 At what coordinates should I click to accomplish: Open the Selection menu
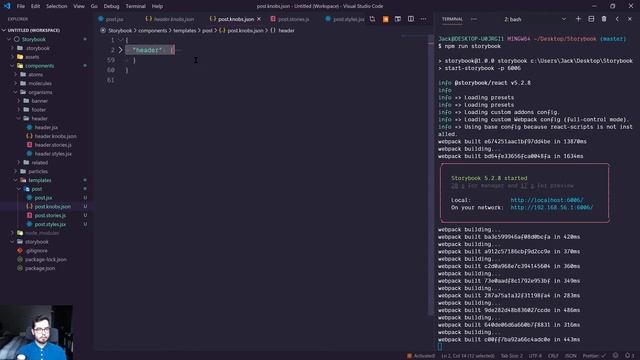point(56,6)
